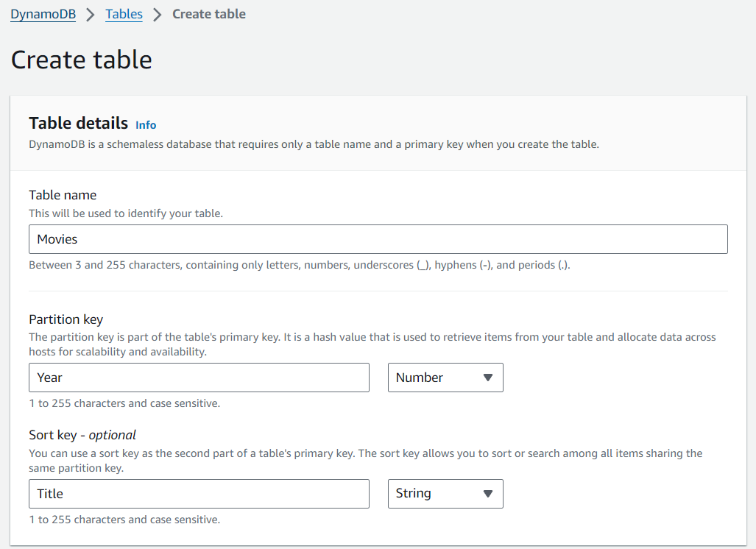Open the Number data type dropdown
Viewport: 756px width, 549px height.
point(445,378)
